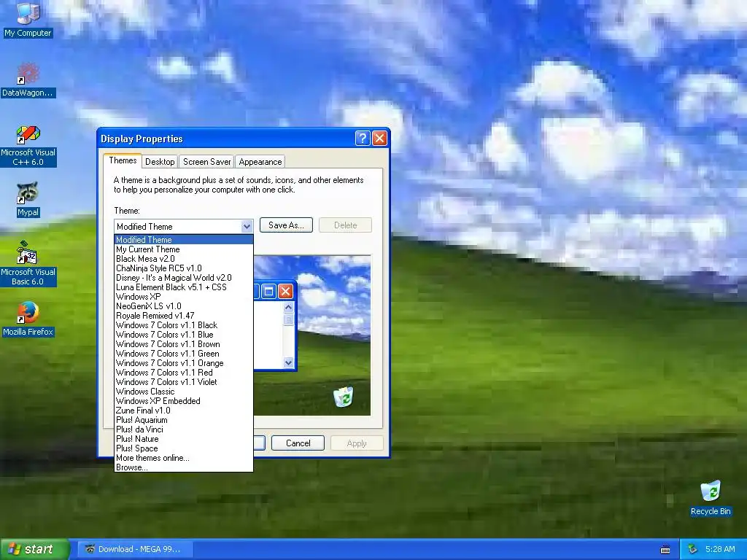Screen dimensions: 747x560
Task: Select the DataWagon desktop shortcut
Action: (x=28, y=80)
